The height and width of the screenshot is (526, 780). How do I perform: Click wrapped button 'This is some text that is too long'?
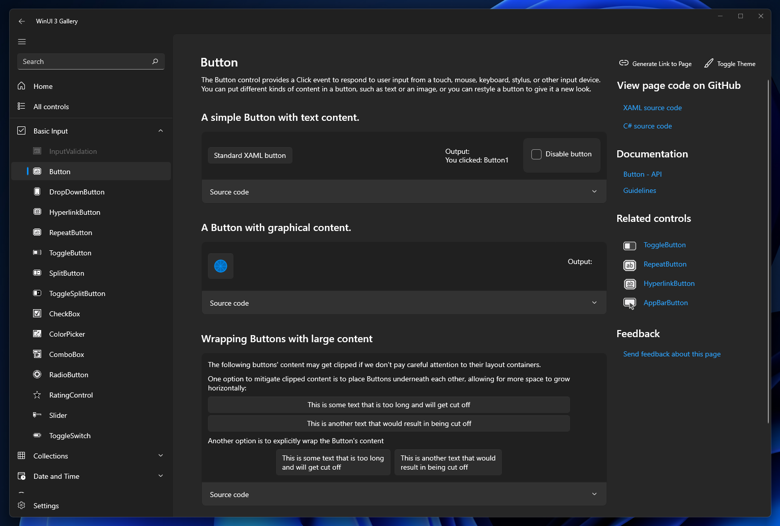point(333,462)
